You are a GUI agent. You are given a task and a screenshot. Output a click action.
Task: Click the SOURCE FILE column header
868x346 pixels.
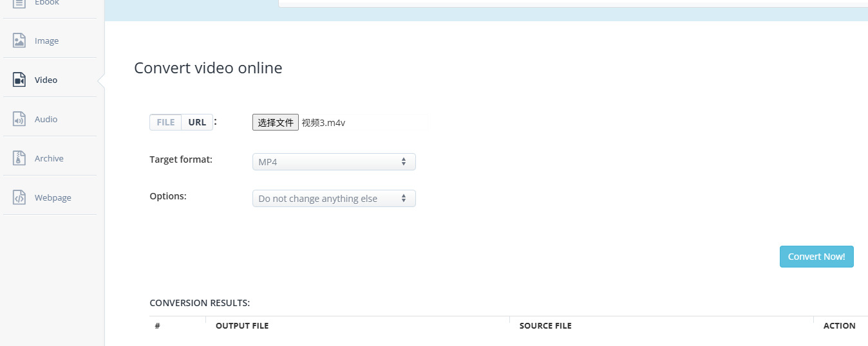545,326
